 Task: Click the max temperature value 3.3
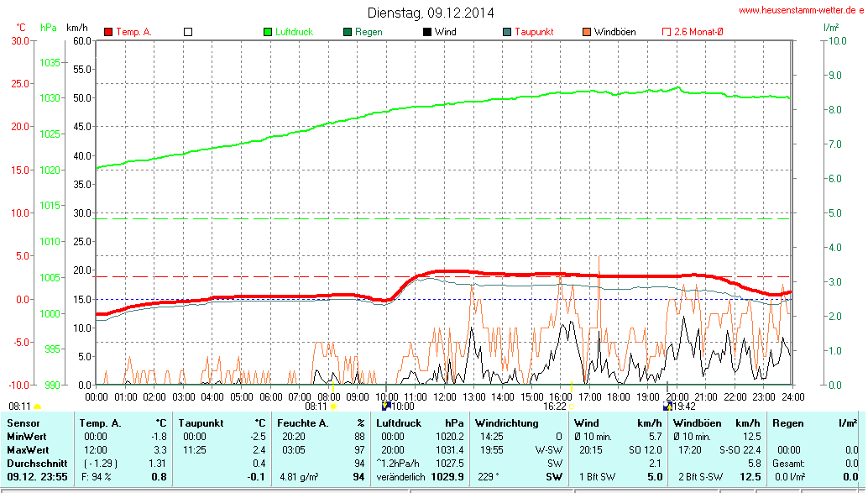(160, 450)
